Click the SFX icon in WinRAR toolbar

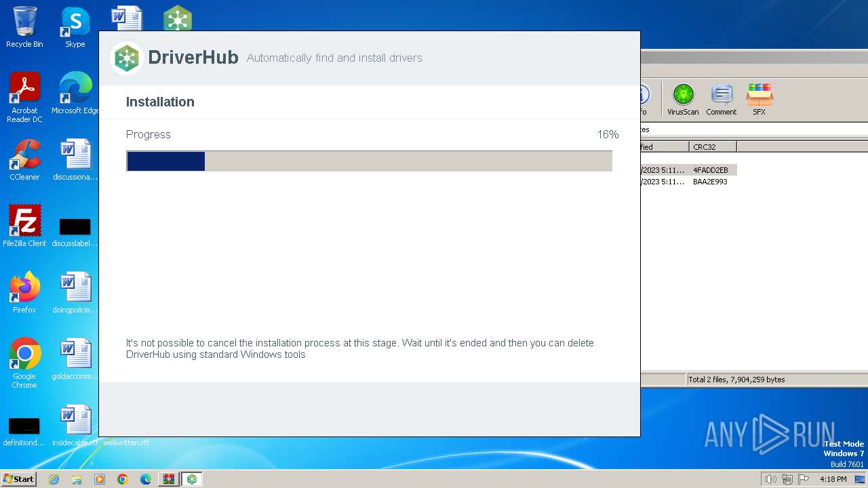759,100
